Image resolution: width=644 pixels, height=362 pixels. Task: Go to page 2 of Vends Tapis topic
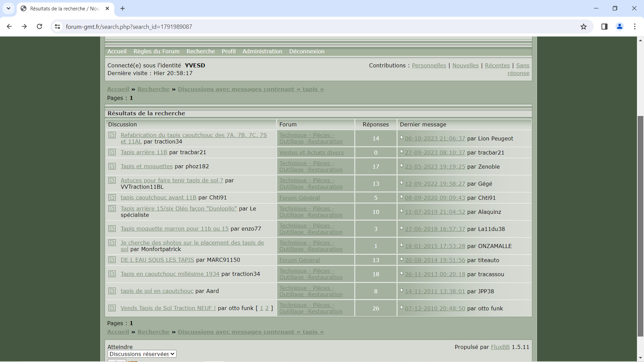tap(267, 308)
